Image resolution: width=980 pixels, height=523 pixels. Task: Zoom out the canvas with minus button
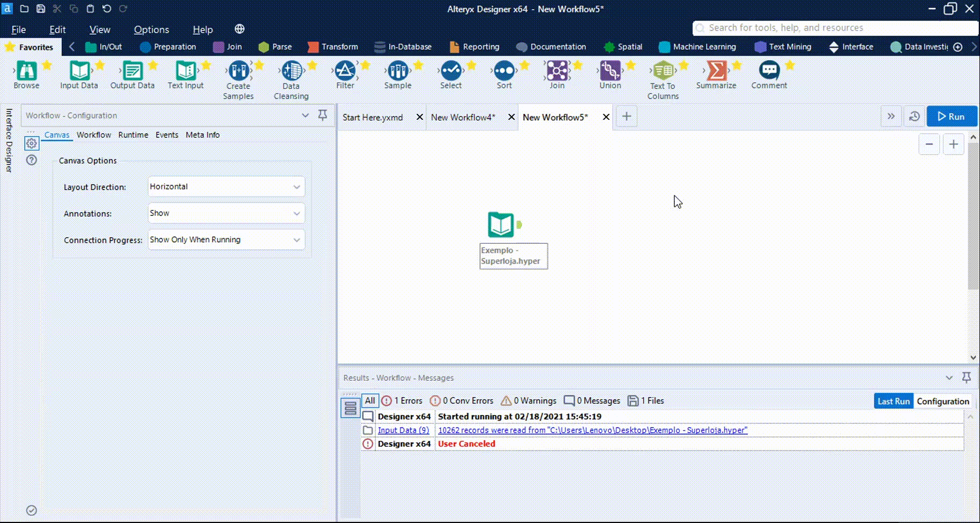[x=929, y=144]
